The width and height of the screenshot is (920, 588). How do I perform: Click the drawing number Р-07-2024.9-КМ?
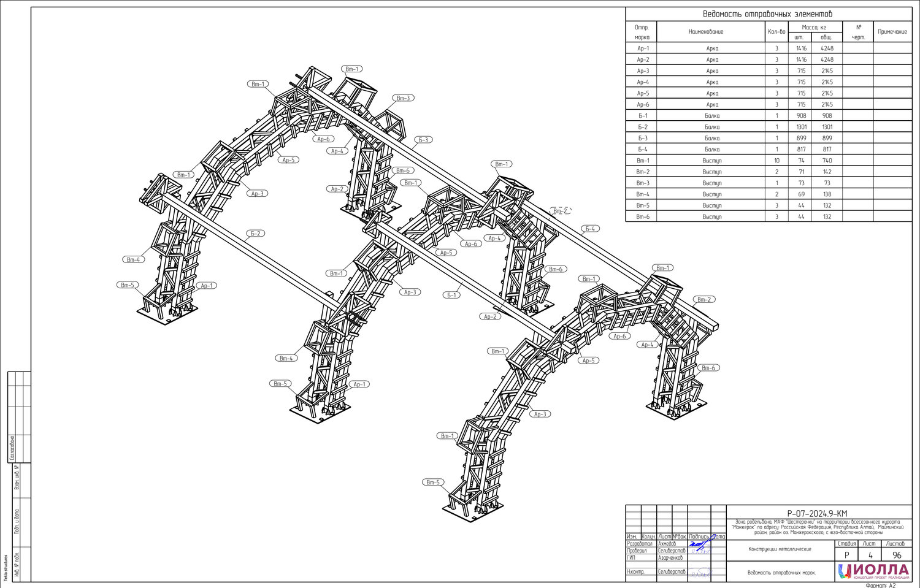point(818,513)
